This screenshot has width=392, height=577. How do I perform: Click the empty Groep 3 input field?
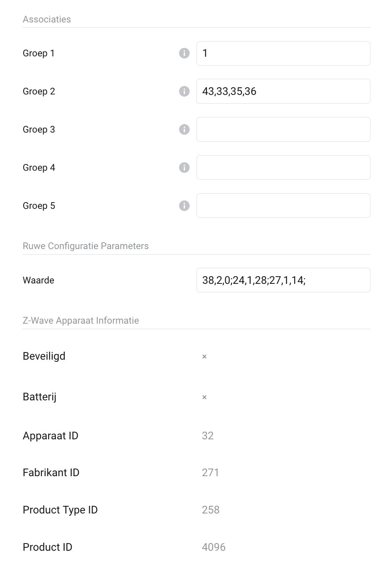click(x=283, y=130)
